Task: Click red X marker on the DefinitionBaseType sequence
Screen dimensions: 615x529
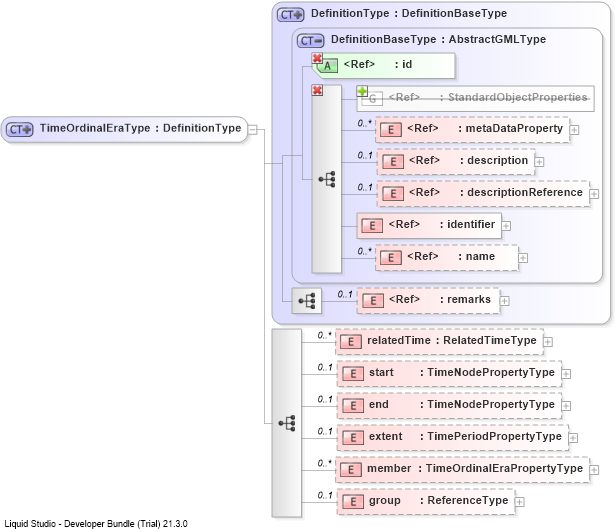Action: (317, 91)
